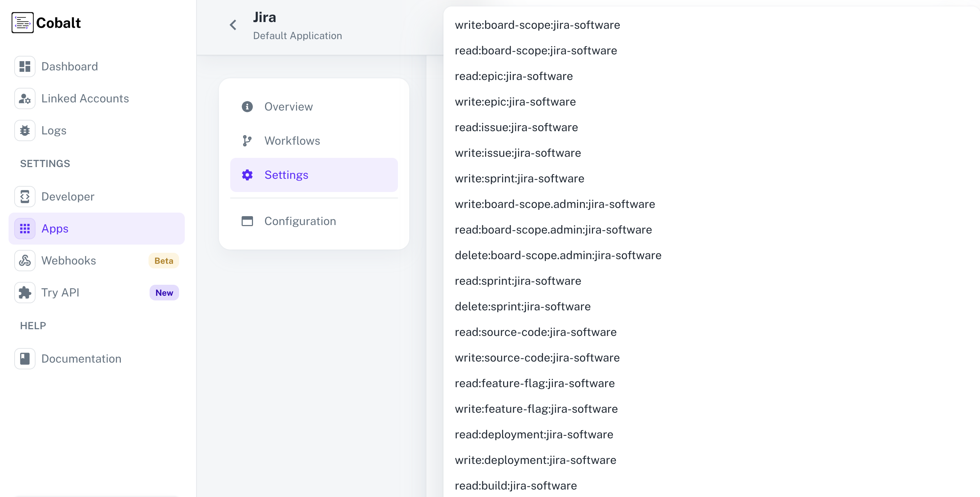Click the Try API puzzle icon
Screen dimensions: 980x497
(x=25, y=292)
